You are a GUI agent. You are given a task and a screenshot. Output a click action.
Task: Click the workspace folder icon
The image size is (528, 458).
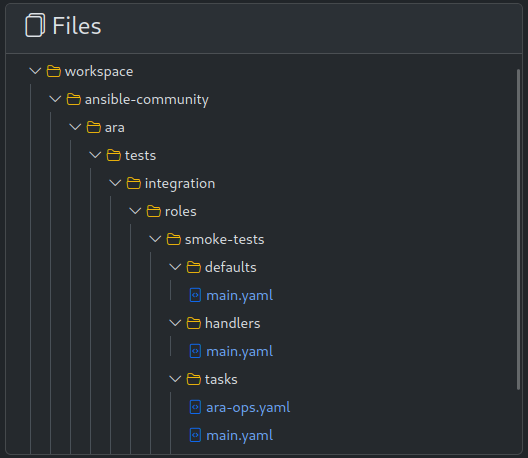tap(54, 71)
